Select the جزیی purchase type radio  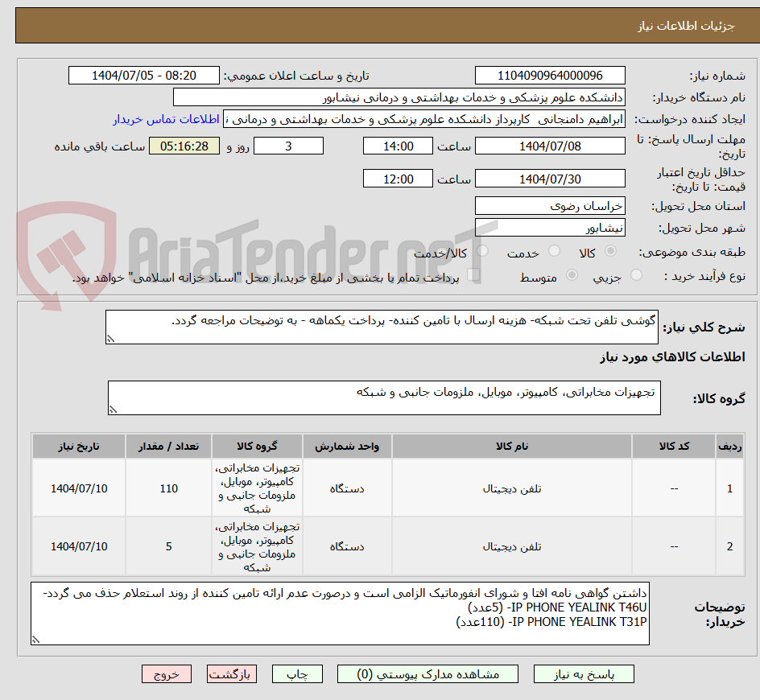636,275
